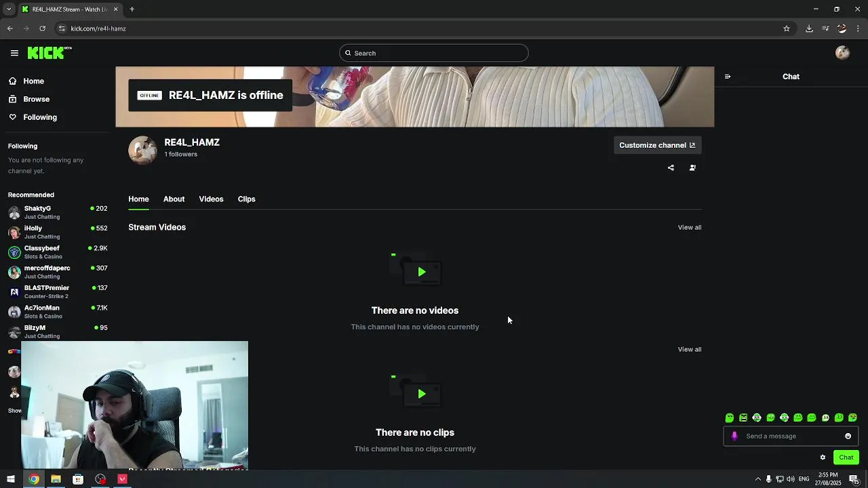This screenshot has height=488, width=868.
Task: Click the RE4L_HAMZ channel avatar
Action: tap(142, 150)
